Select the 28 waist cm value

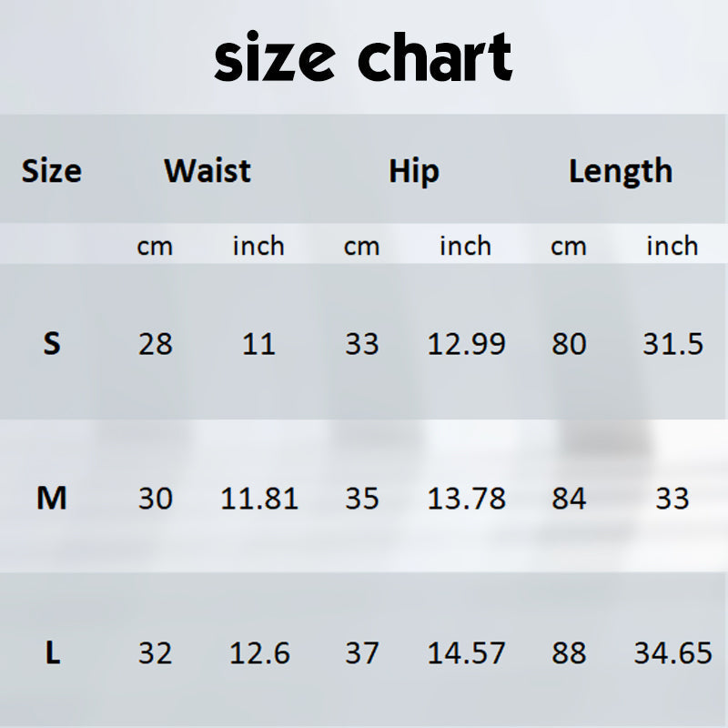pyautogui.click(x=155, y=344)
